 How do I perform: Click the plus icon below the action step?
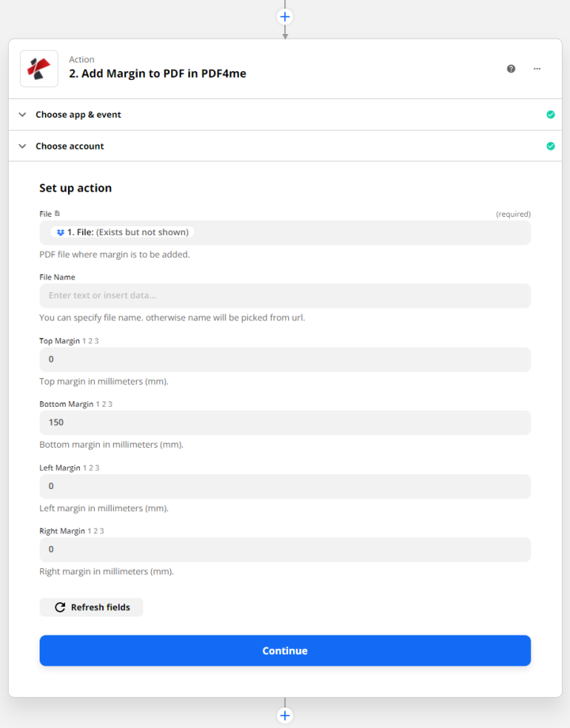point(285,715)
